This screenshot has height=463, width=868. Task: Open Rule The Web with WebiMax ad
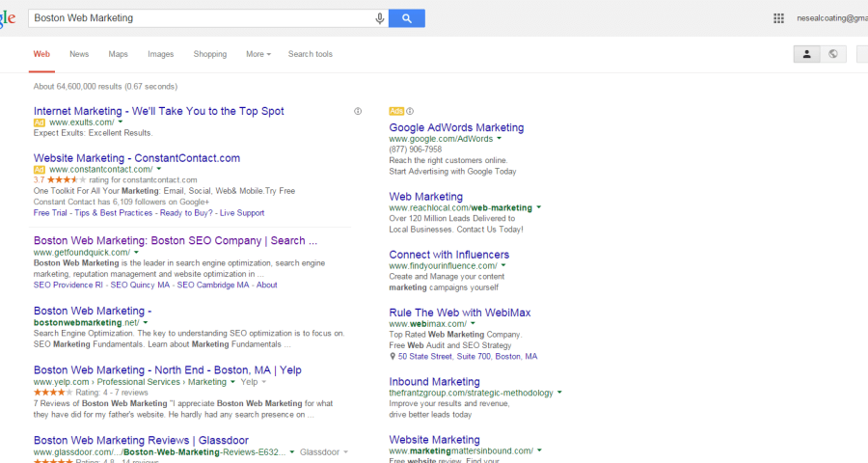click(x=459, y=313)
